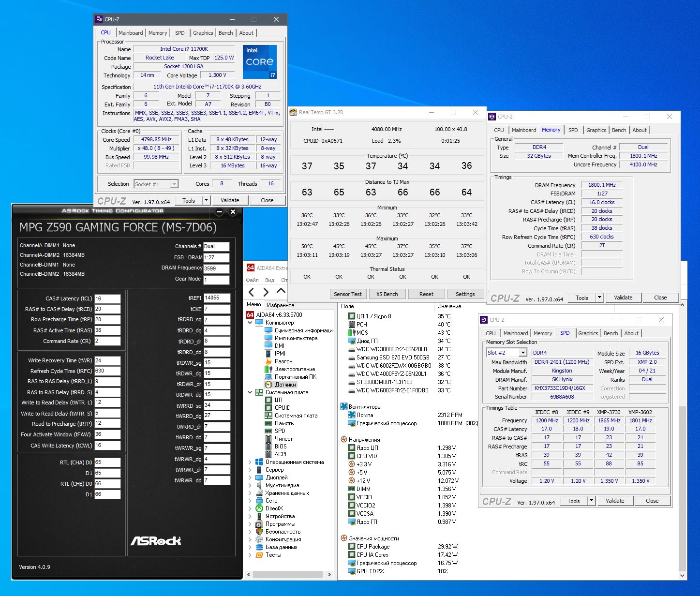Click the Помпа fan icon in sensor list

click(x=352, y=415)
